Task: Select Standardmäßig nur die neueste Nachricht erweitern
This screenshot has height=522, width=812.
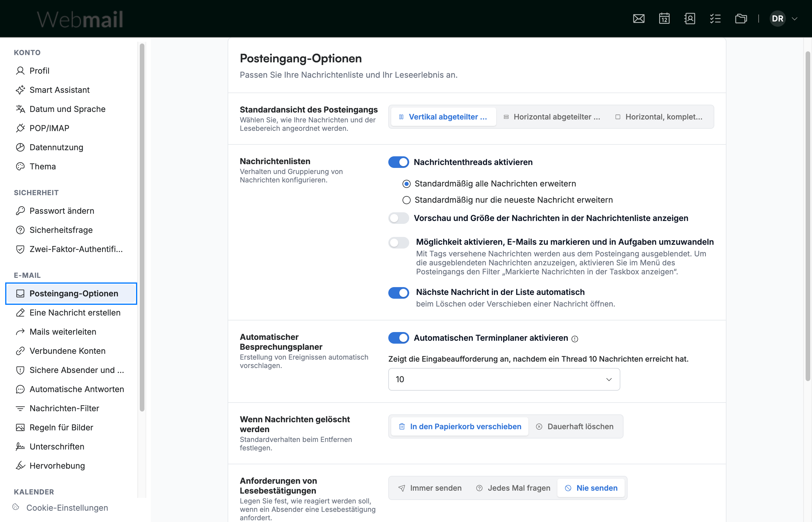Action: (406, 200)
